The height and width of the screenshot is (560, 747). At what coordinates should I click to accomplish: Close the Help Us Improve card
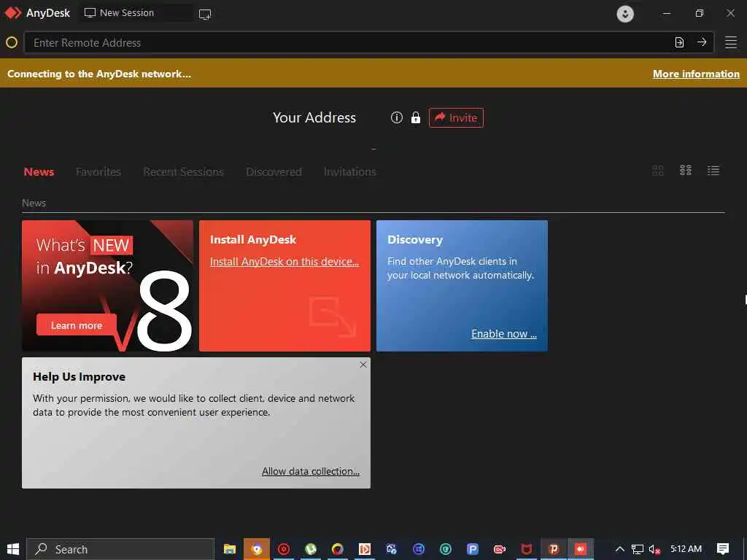coord(363,365)
